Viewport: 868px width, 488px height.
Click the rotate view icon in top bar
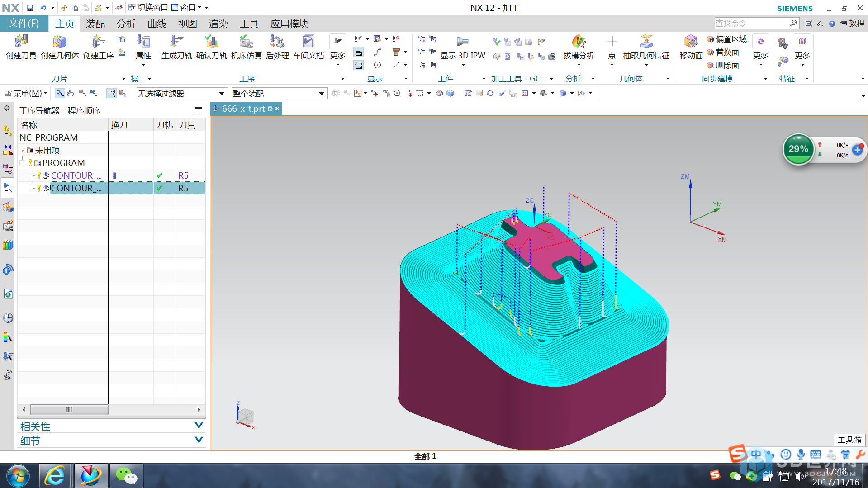point(490,93)
